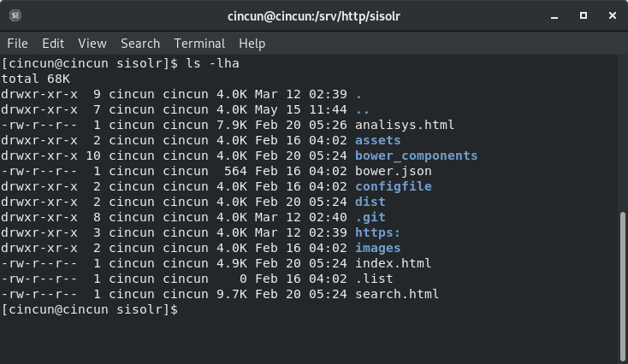
Task: Click the analisys.html filename
Action: [x=405, y=125]
